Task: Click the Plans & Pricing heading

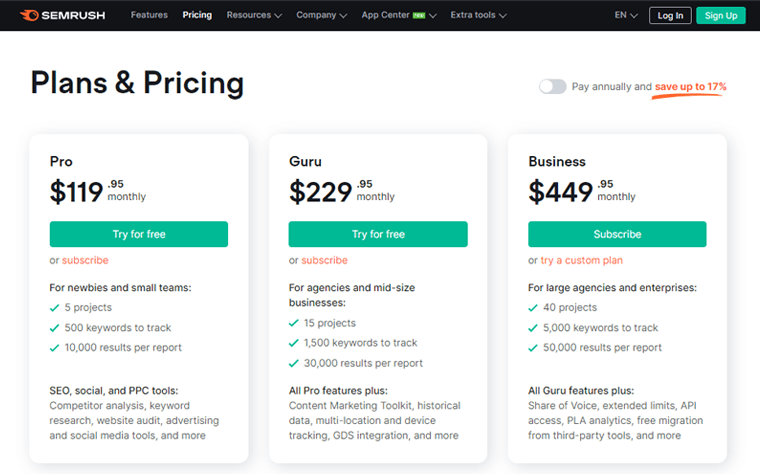Action: [x=137, y=83]
